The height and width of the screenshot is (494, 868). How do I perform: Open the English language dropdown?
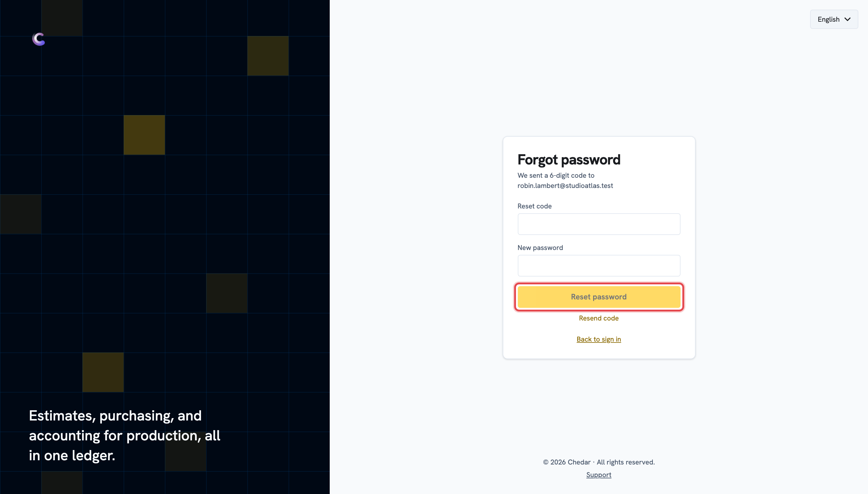click(x=834, y=19)
